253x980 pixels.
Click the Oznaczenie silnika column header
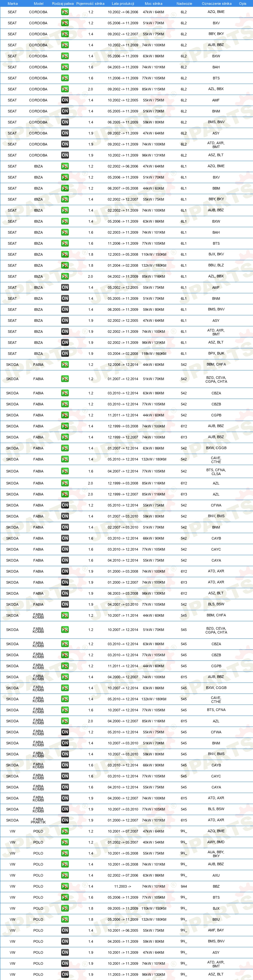(216, 4)
